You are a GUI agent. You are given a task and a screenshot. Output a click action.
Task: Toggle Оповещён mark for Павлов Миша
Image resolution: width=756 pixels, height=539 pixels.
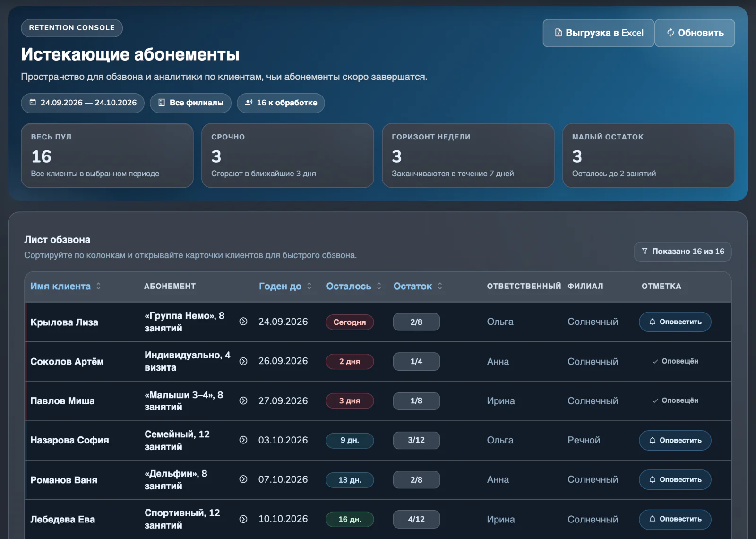tap(675, 400)
